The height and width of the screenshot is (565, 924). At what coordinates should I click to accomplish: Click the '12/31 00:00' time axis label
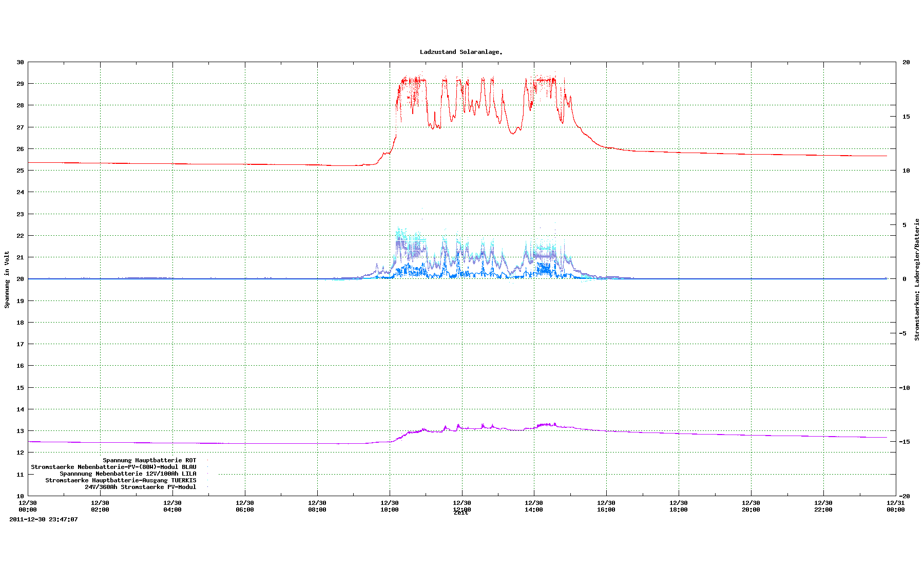[895, 506]
